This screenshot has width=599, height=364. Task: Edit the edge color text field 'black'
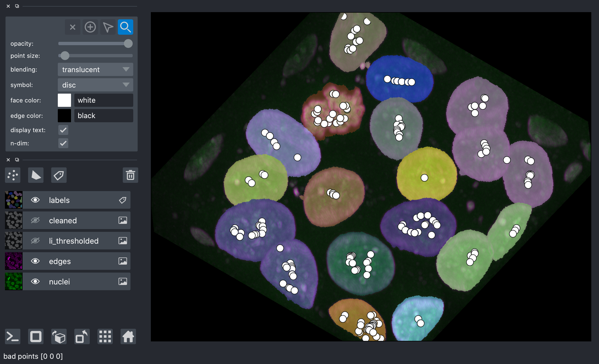coord(104,116)
